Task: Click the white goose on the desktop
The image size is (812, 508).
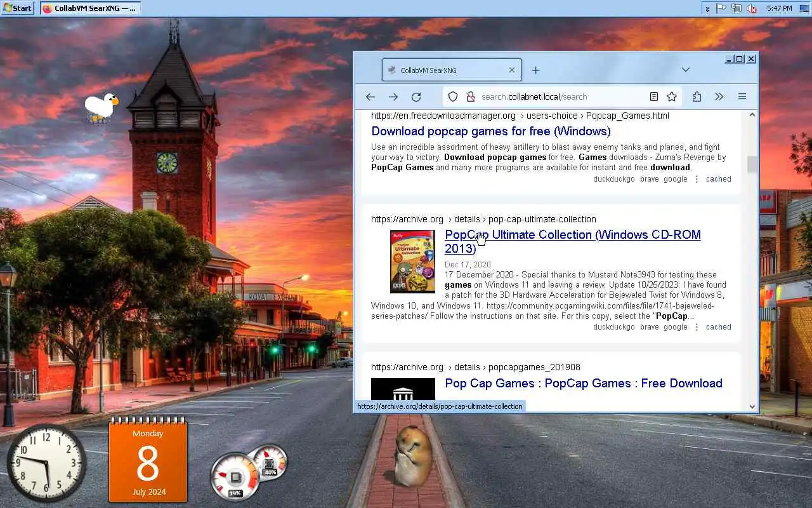Action: (101, 107)
